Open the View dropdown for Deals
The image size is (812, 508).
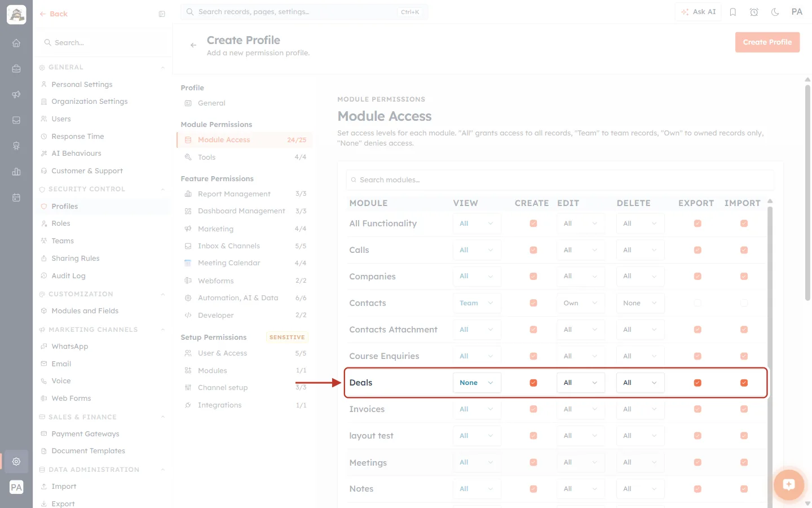click(476, 383)
